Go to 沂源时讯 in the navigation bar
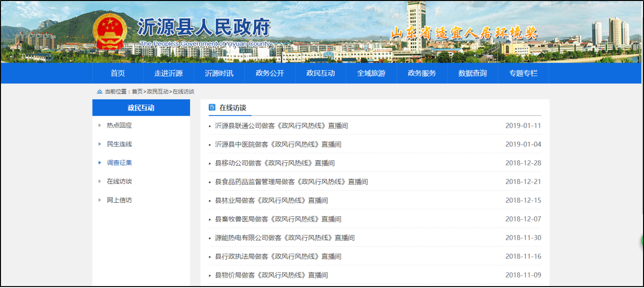The height and width of the screenshot is (288, 644). (219, 73)
